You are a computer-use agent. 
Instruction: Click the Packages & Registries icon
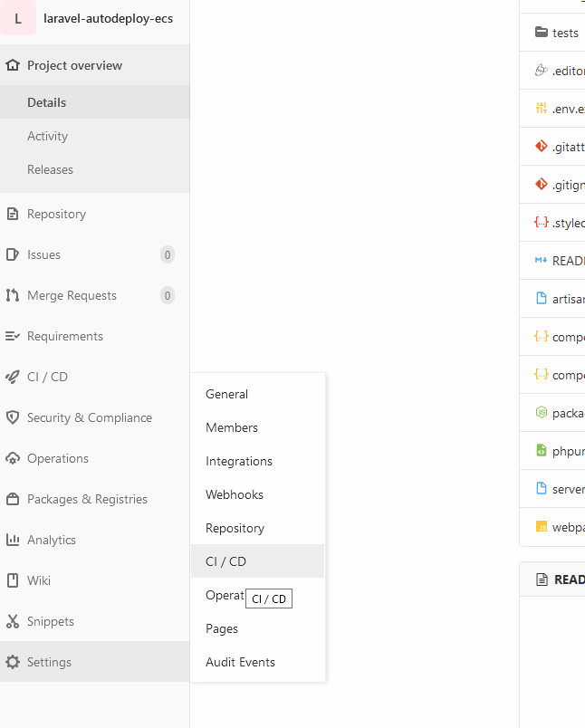(x=14, y=499)
